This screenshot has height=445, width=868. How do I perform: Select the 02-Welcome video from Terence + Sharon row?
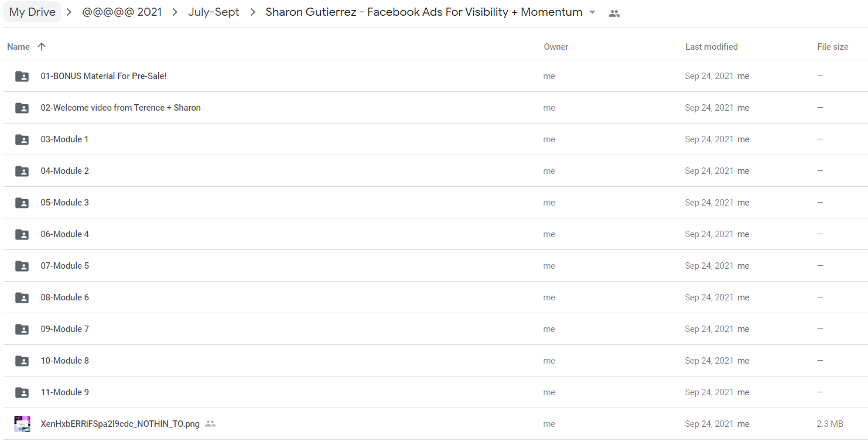pyautogui.click(x=434, y=108)
